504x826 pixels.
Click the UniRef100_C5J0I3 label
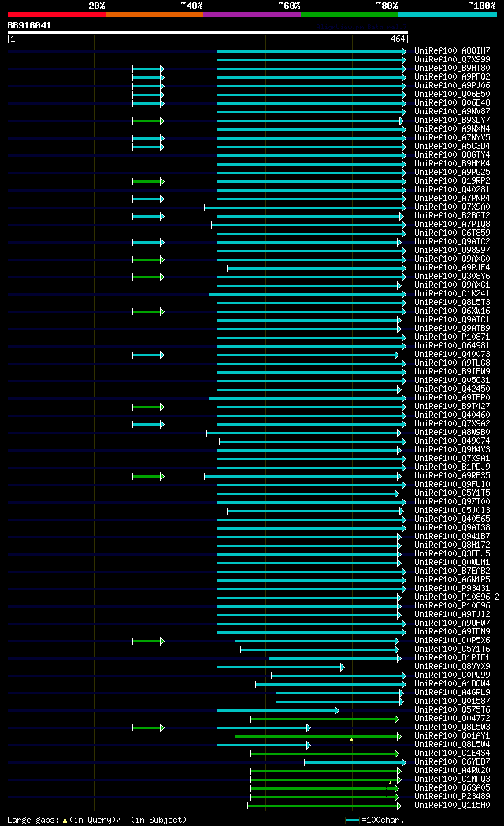point(452,510)
